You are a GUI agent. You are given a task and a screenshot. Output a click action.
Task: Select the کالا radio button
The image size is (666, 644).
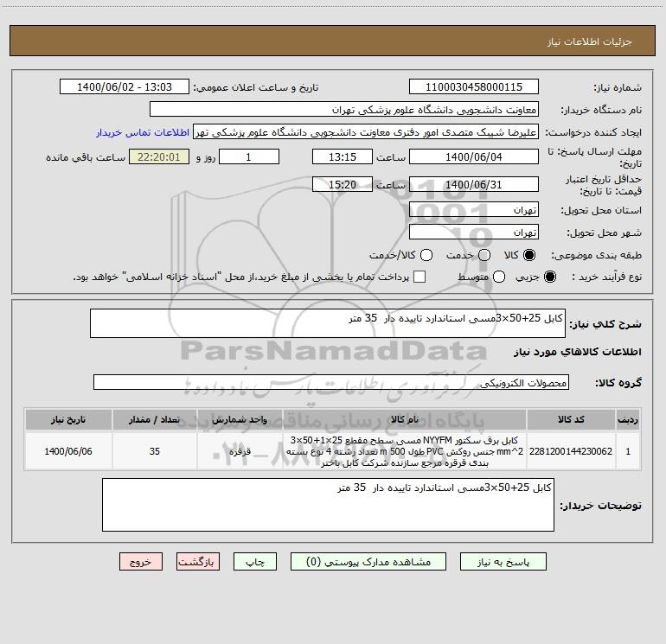[529, 255]
